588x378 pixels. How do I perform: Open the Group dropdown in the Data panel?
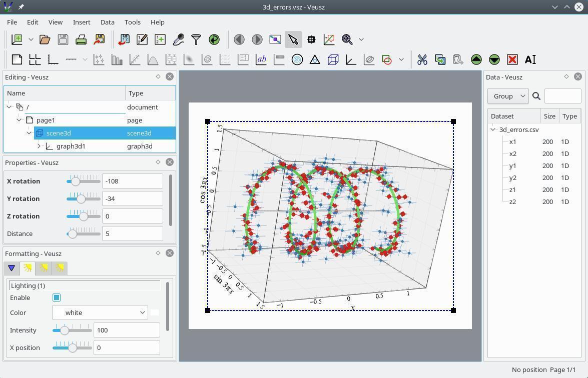[508, 96]
